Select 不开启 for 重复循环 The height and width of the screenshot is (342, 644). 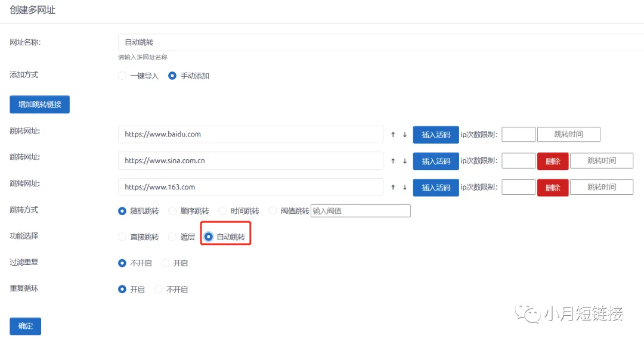coord(158,290)
